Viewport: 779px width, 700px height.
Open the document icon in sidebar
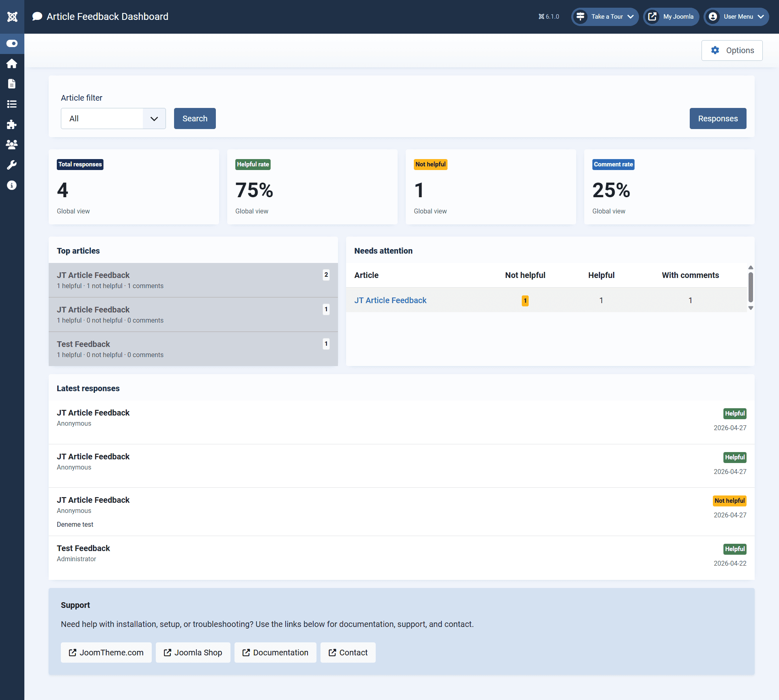click(12, 84)
